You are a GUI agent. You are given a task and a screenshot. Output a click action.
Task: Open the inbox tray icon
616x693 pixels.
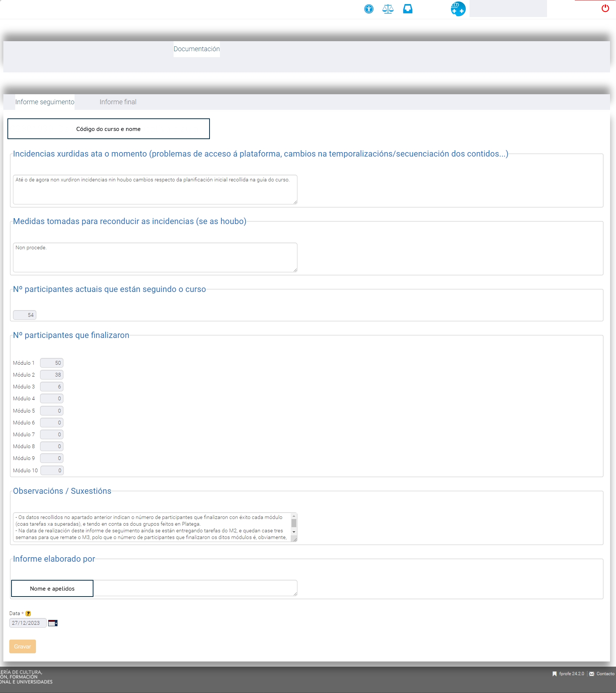pyautogui.click(x=408, y=9)
